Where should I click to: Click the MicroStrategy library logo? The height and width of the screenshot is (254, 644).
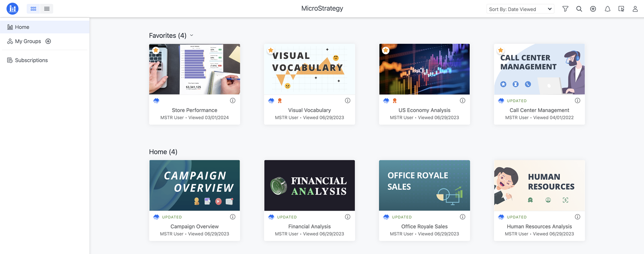pyautogui.click(x=12, y=9)
